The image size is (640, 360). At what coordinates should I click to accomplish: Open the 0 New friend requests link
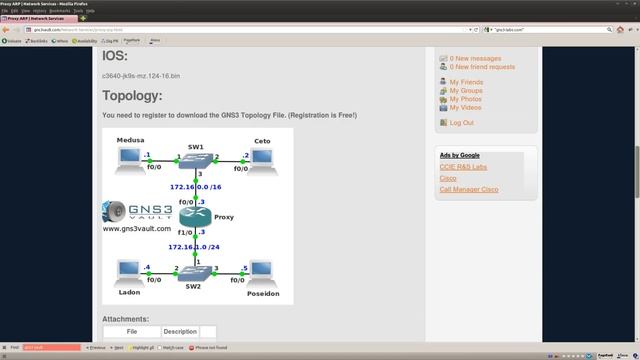pyautogui.click(x=482, y=67)
